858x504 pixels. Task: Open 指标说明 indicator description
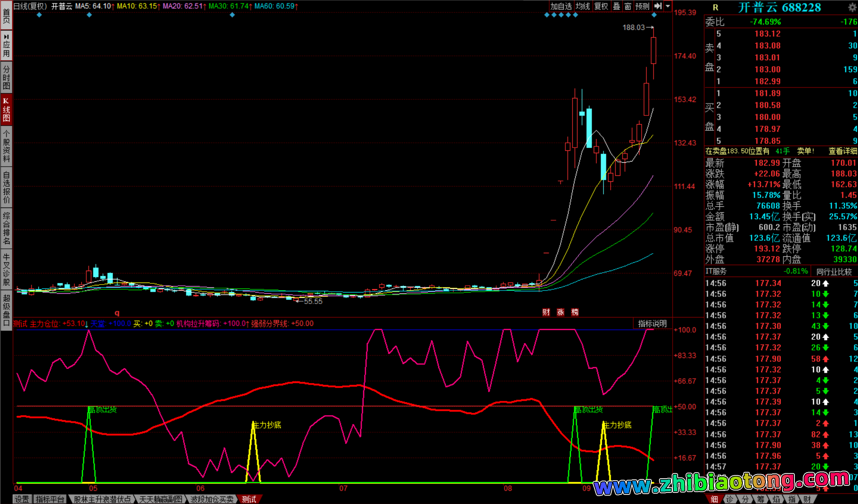coord(652,323)
